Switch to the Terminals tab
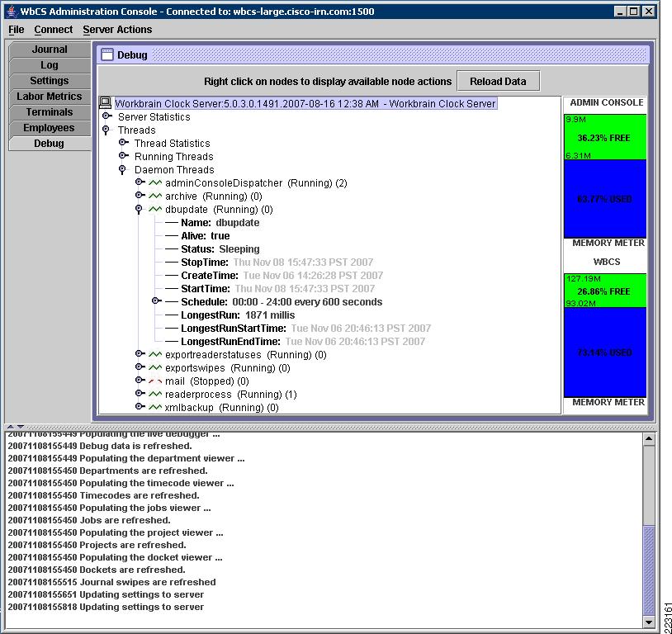Screen dimensions: 672x634 (x=50, y=112)
